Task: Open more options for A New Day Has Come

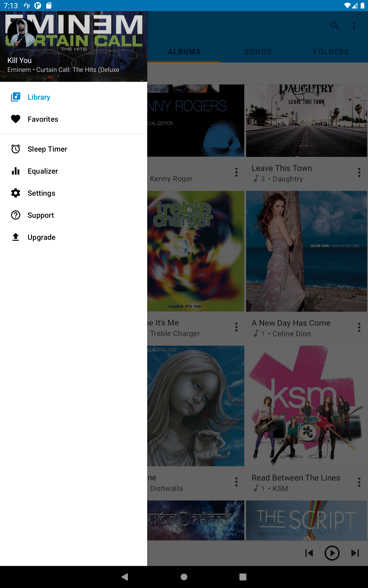Action: click(359, 327)
